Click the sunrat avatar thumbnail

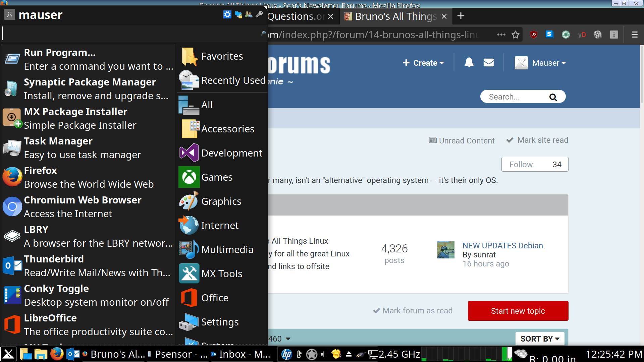point(446,250)
